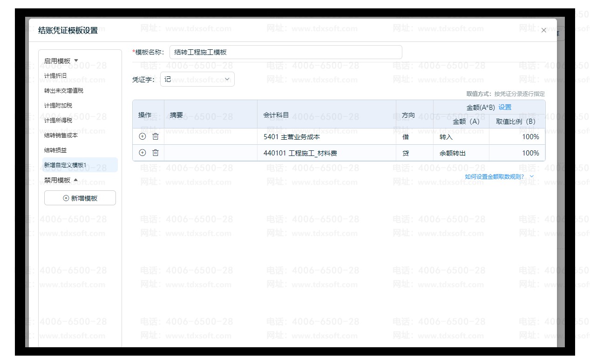The image size is (590, 364).
Task: Open the 计提附加税 template
Action: [58, 106]
